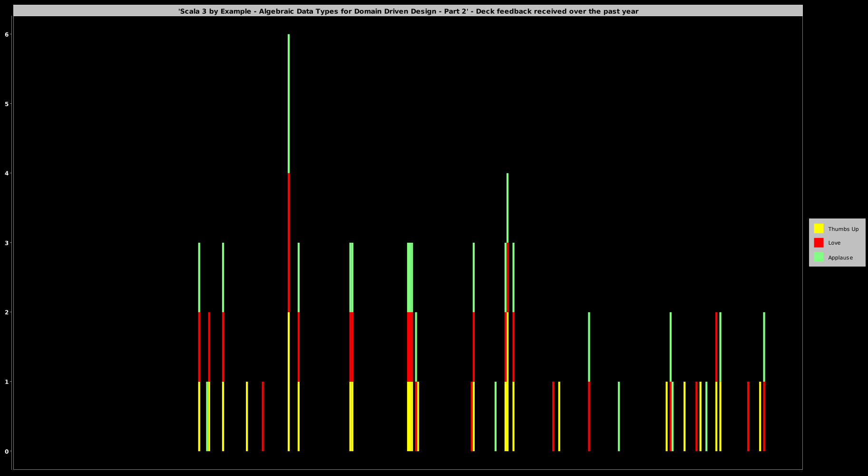Select the 'Love' legend label

point(834,243)
